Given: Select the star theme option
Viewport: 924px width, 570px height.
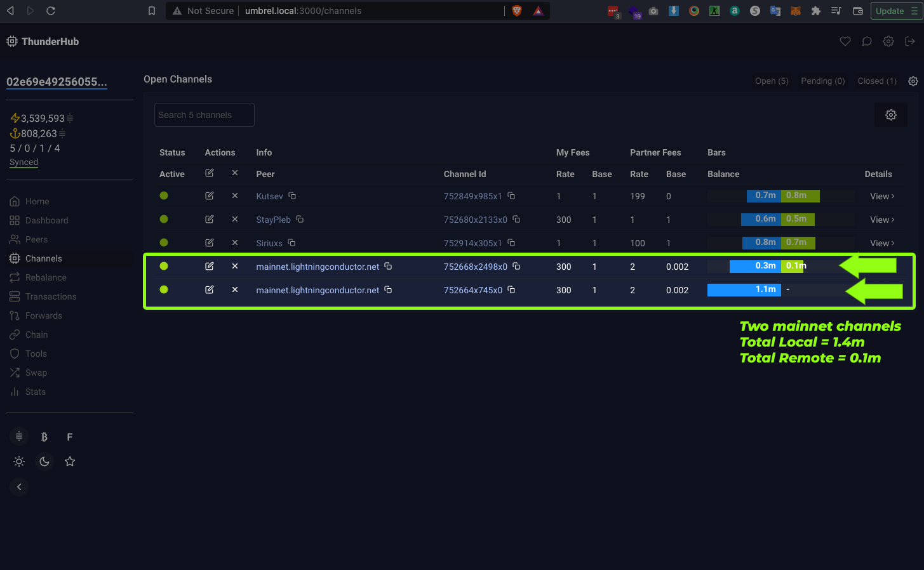Looking at the screenshot, I should 70,461.
